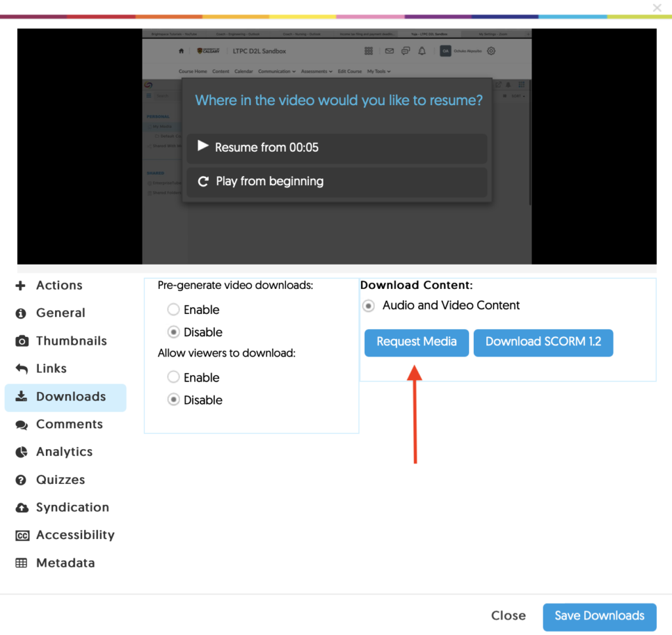Click the Close button at the bottom

509,616
